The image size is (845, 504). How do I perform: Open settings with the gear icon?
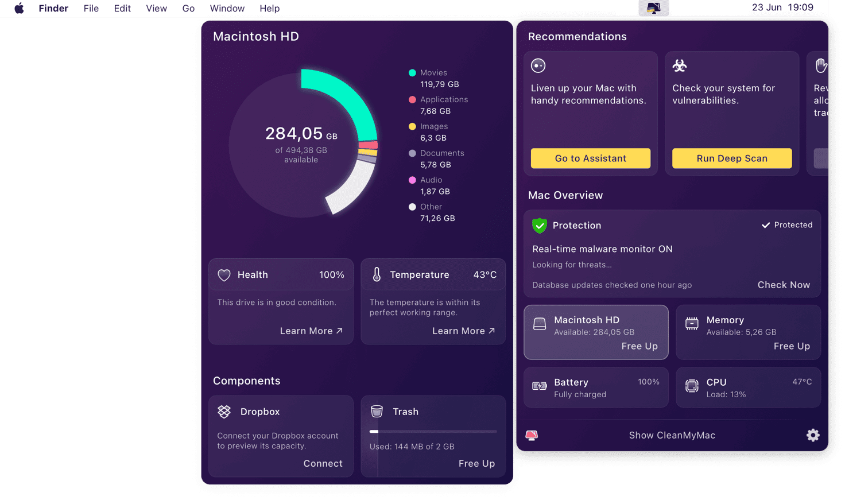pyautogui.click(x=813, y=435)
